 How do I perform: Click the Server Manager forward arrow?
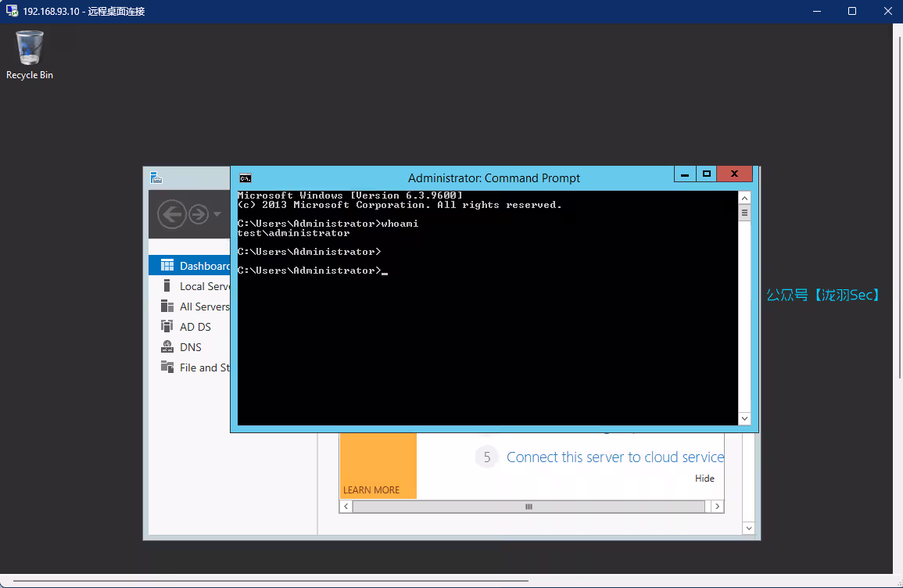pyautogui.click(x=199, y=213)
